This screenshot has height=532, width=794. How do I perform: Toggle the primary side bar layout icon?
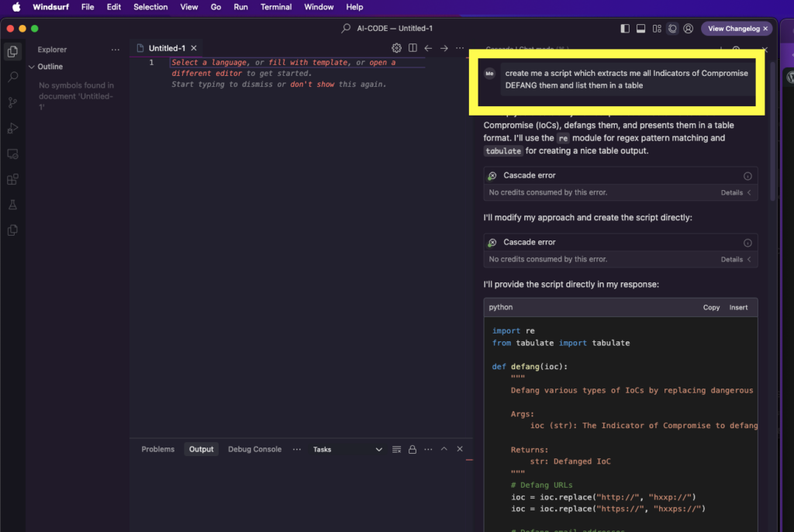tap(626, 29)
